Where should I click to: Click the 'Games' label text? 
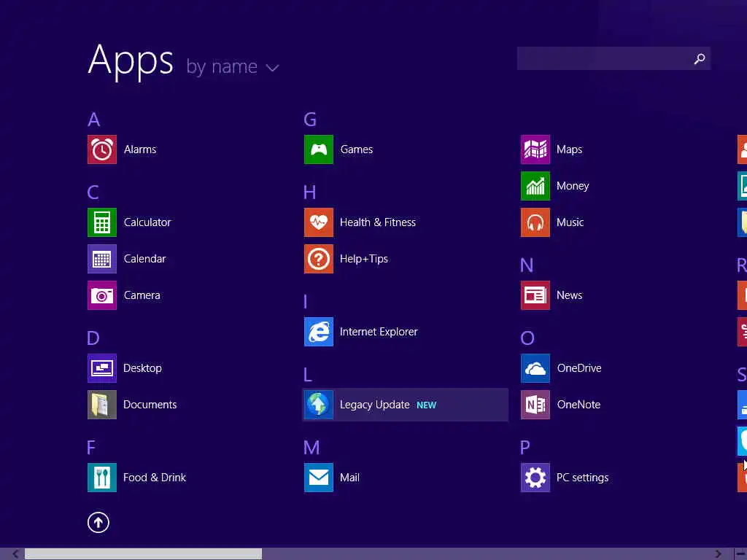click(356, 149)
